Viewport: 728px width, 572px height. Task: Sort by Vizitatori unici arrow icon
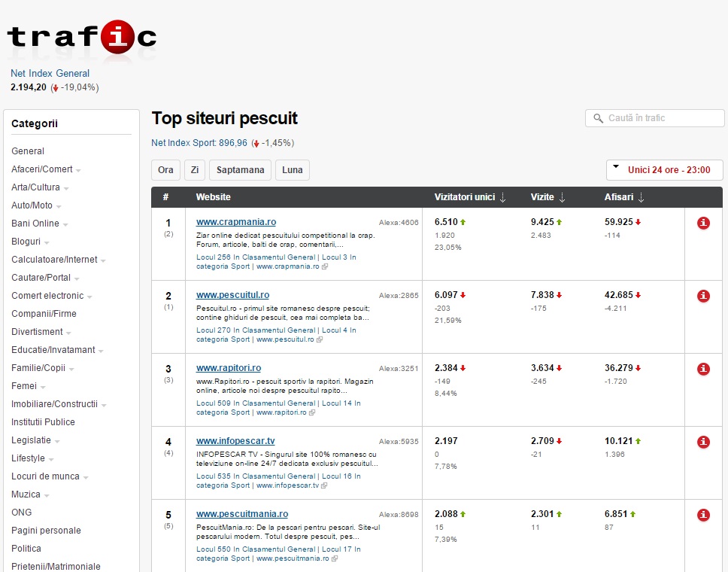click(x=503, y=197)
